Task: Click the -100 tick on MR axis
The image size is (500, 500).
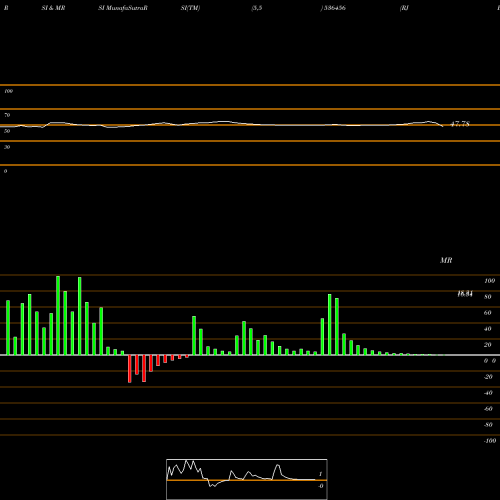Action: pyautogui.click(x=490, y=441)
